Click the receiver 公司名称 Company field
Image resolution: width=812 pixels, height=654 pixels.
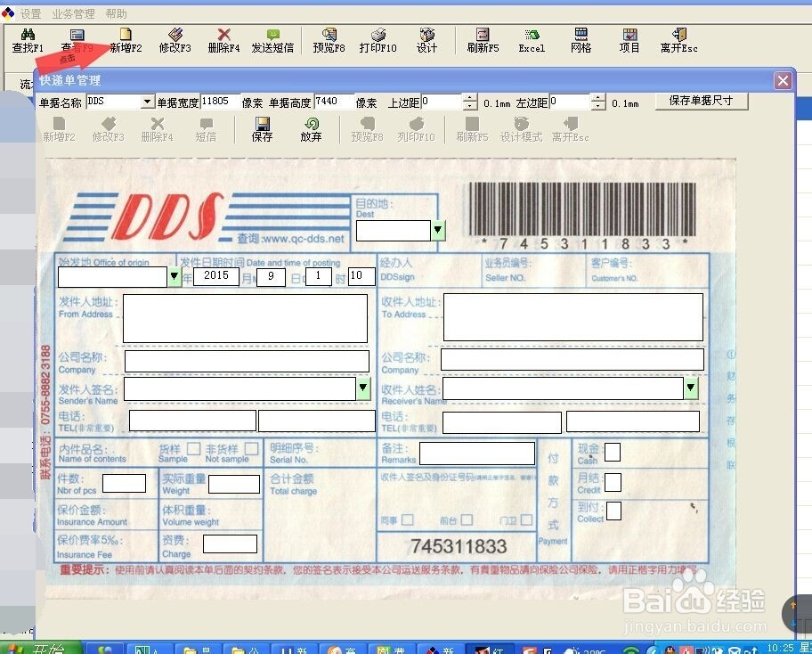(x=572, y=359)
